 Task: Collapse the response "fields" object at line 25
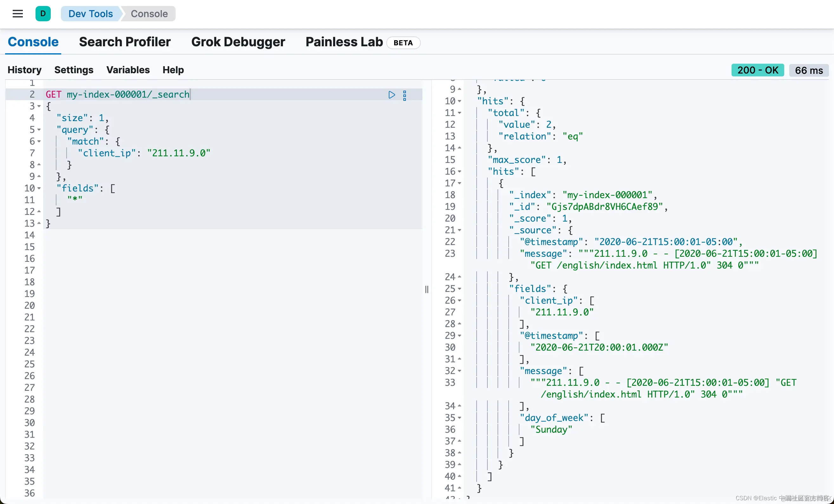(459, 289)
